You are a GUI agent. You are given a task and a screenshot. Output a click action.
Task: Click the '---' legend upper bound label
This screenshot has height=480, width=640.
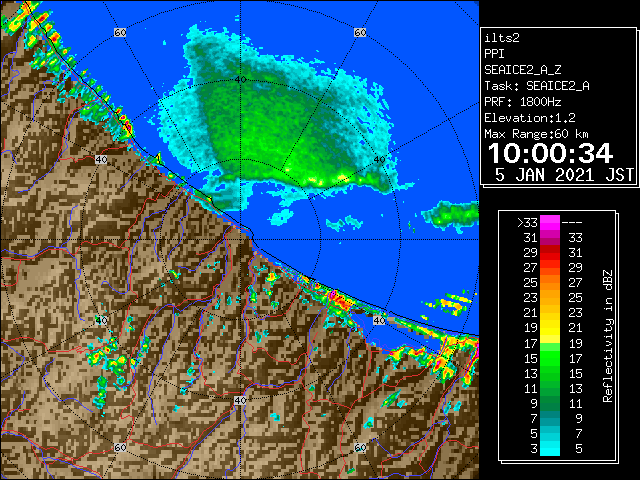coord(572,223)
